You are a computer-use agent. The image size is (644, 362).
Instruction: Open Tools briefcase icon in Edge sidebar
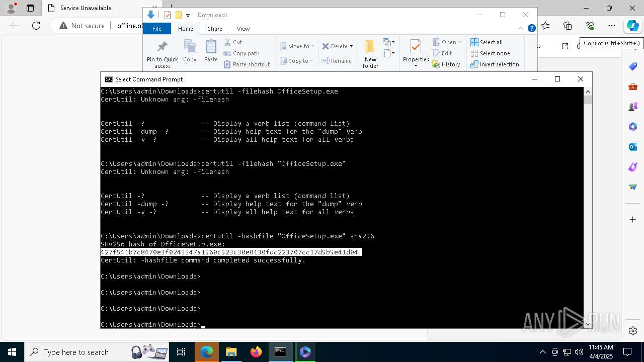click(x=633, y=86)
